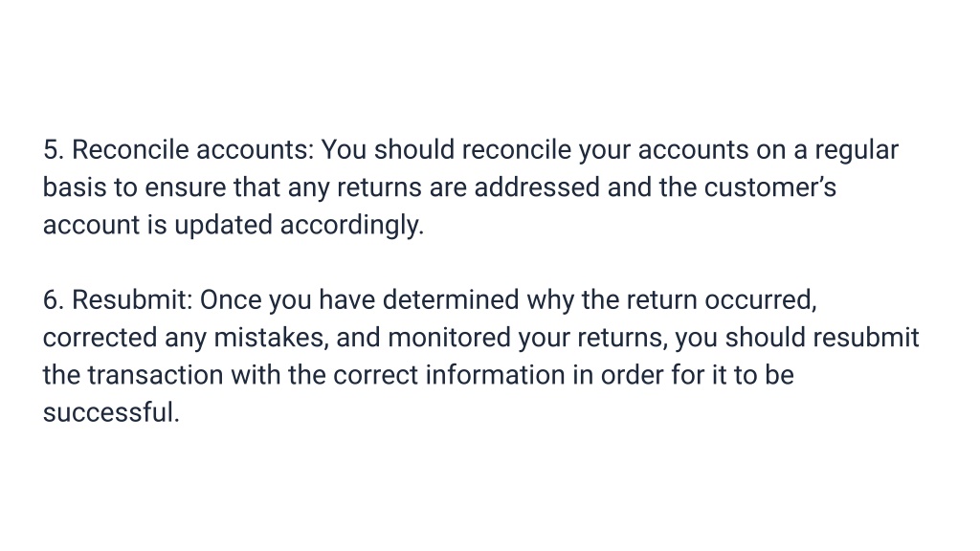Click the '5. Reconcile accounts:' heading text
This screenshot has height=551, width=980.
178,150
